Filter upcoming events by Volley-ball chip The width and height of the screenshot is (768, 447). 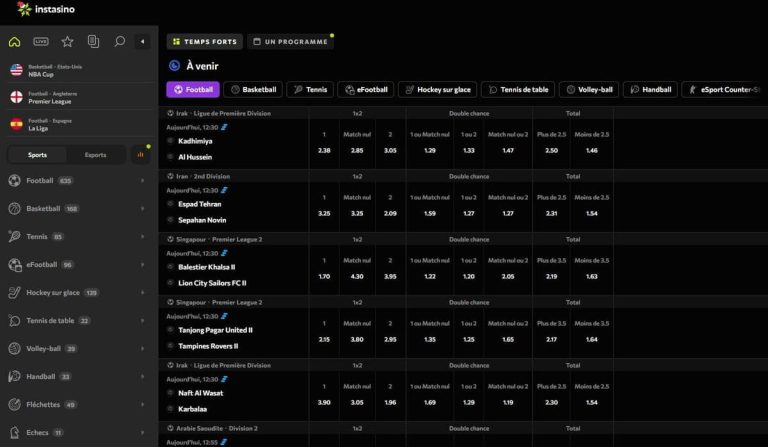pyautogui.click(x=589, y=90)
